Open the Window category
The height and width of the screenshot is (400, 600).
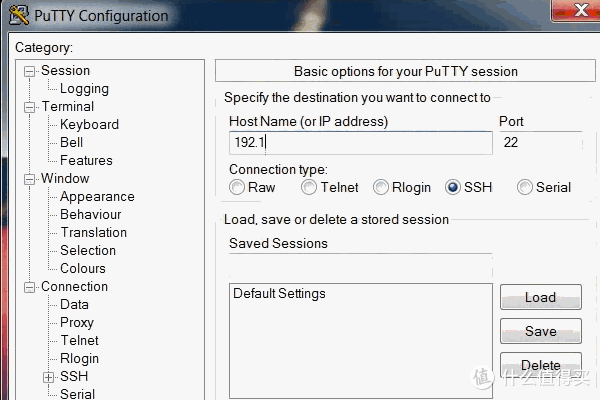point(65,178)
